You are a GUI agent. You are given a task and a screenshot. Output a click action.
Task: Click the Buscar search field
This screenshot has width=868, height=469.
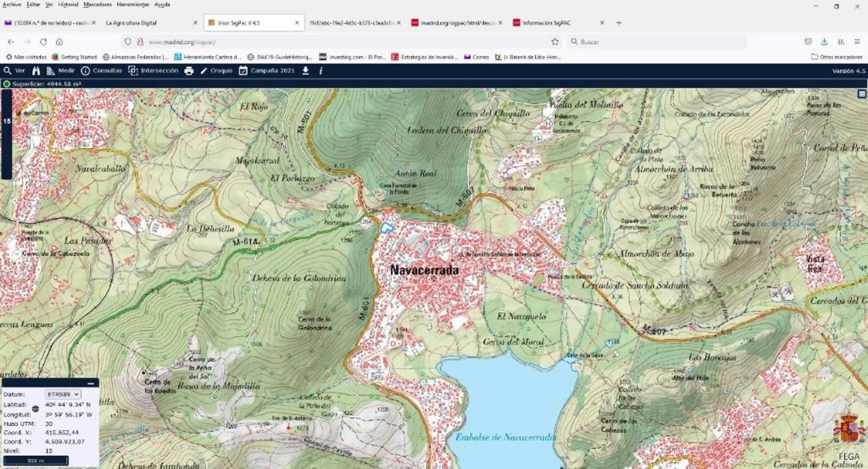pyautogui.click(x=657, y=42)
